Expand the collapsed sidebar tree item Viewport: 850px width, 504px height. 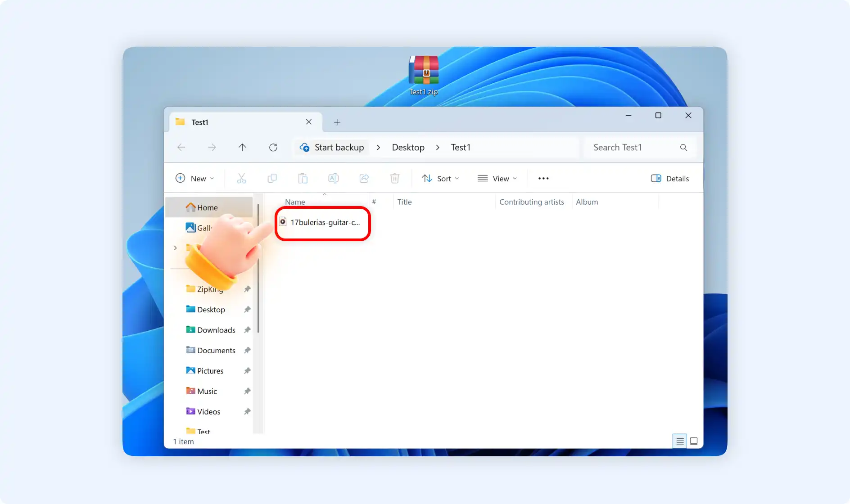(175, 248)
